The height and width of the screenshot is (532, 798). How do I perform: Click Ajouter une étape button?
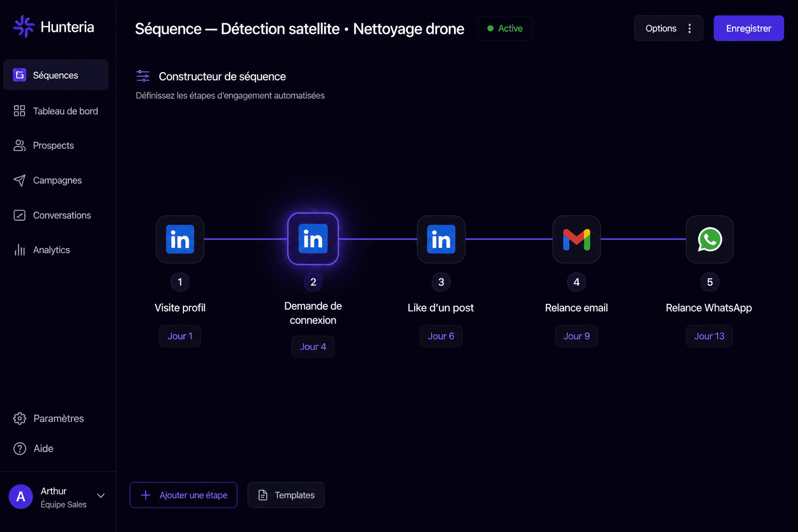pyautogui.click(x=183, y=495)
